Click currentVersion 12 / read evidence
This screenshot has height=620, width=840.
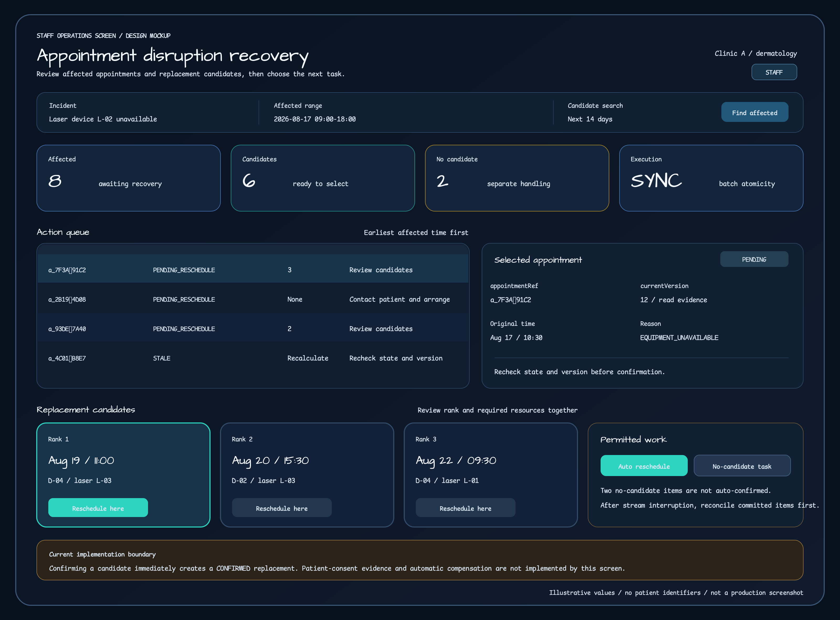point(674,300)
